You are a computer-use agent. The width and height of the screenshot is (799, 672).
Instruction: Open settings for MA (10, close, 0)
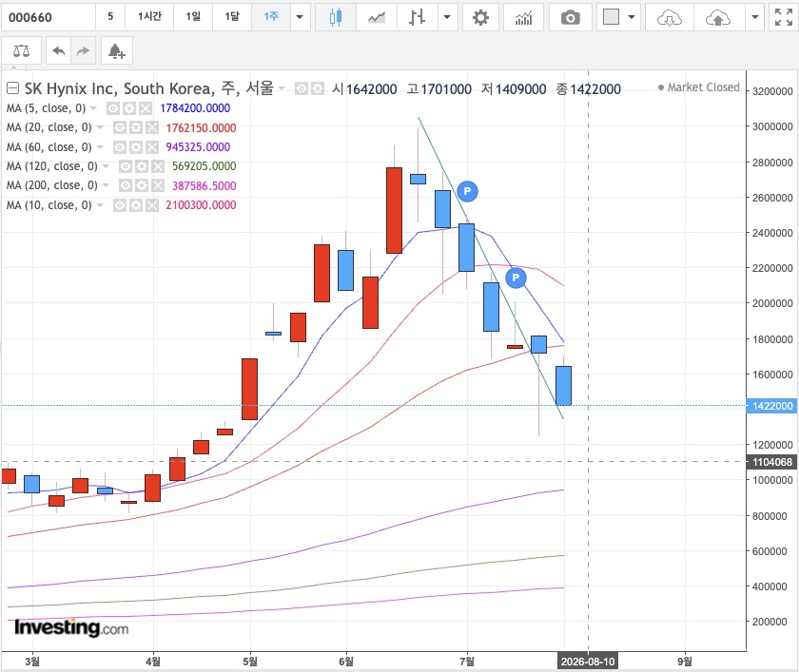coord(135,205)
